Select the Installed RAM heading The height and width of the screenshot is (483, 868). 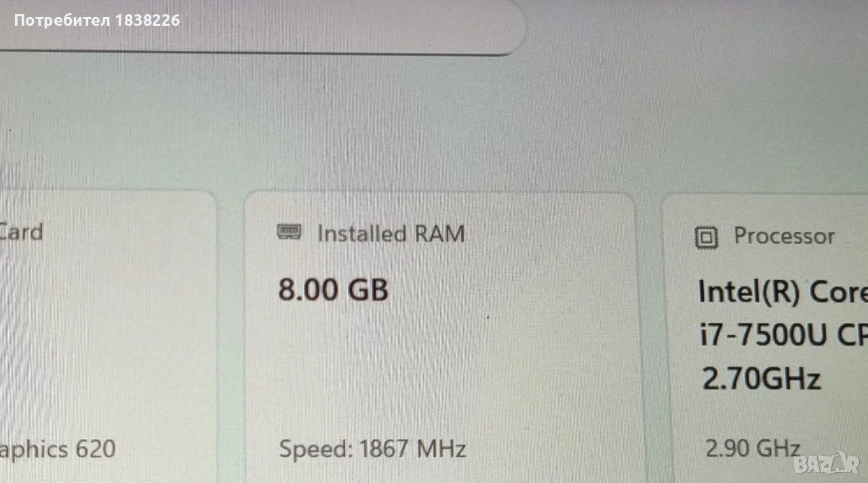click(x=391, y=233)
